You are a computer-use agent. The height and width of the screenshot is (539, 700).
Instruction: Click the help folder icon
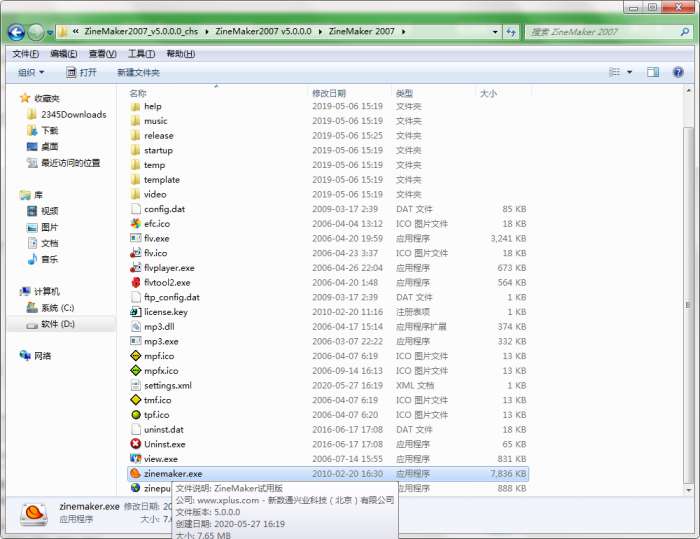tap(136, 106)
